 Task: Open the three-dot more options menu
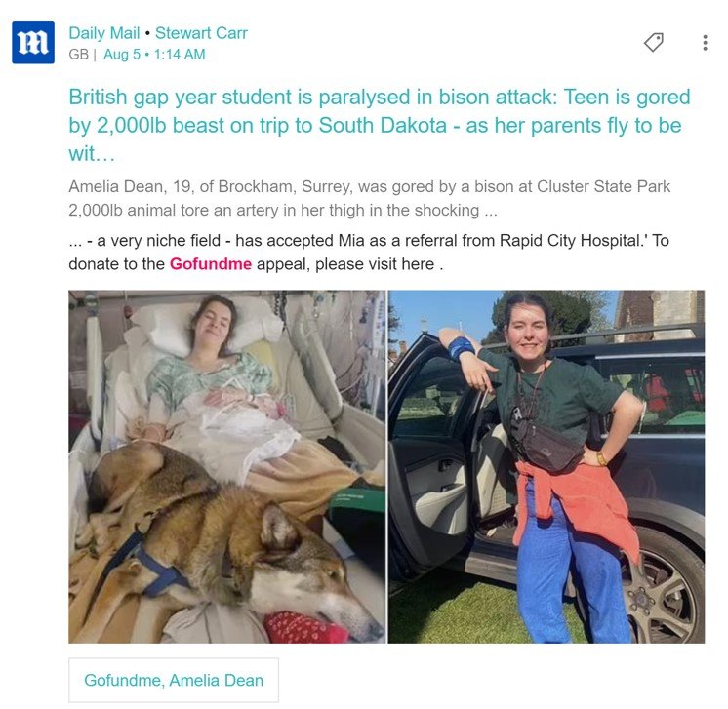[705, 43]
